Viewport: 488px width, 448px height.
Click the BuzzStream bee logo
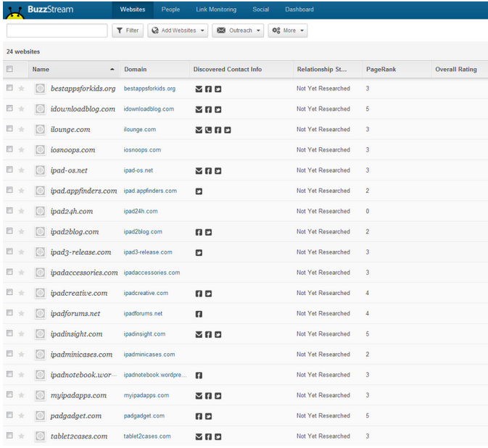point(15,13)
